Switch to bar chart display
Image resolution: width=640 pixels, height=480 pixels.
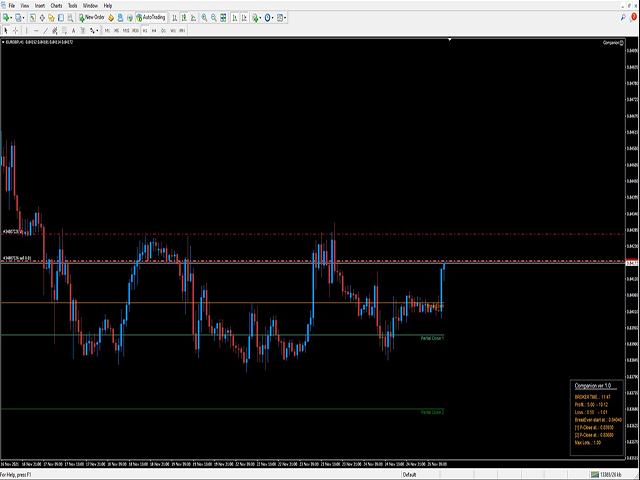(175, 18)
